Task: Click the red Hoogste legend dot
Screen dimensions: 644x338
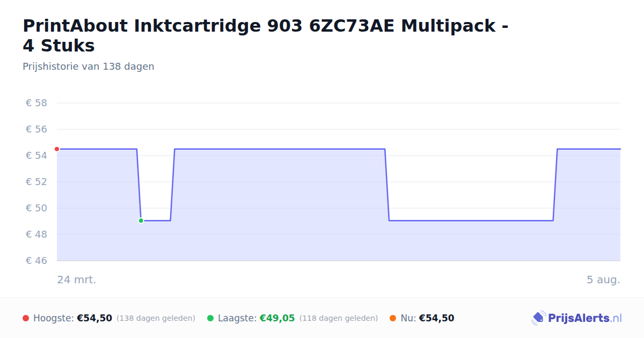Action: [26, 318]
